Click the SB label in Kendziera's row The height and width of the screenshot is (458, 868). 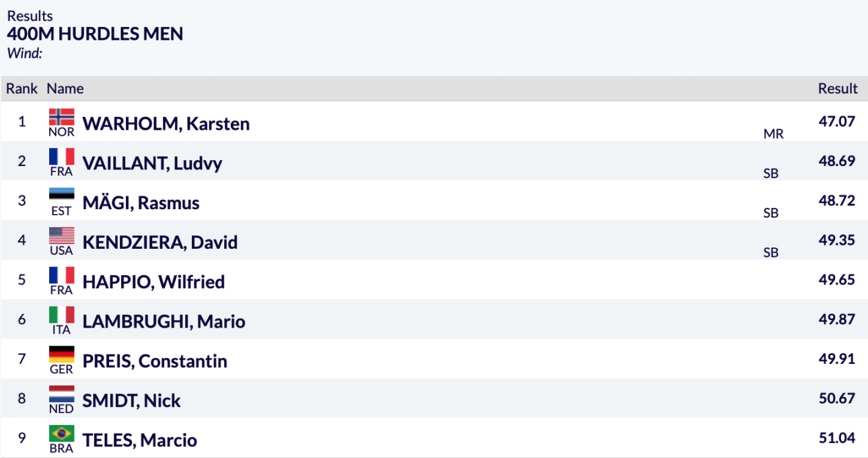click(771, 252)
